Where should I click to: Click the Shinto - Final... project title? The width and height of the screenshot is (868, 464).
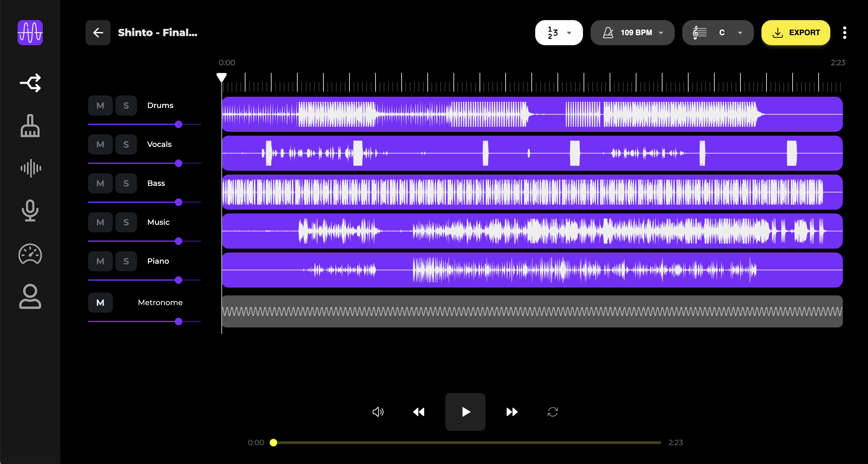click(x=157, y=33)
